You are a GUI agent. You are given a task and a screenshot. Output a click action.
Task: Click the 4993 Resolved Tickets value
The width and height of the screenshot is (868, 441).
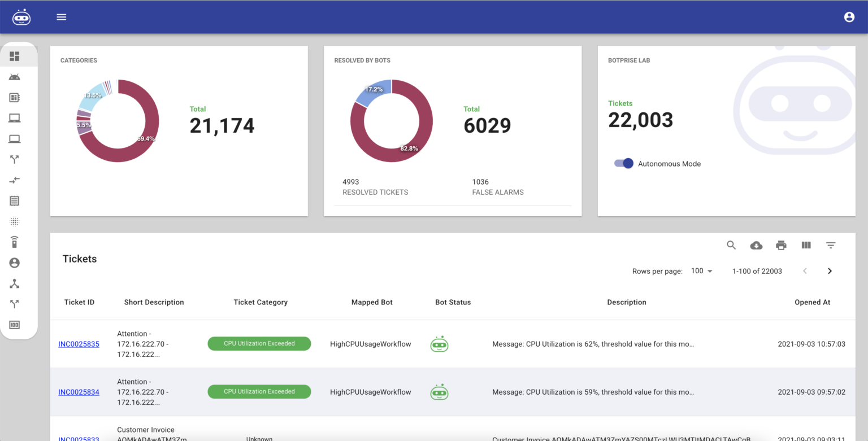click(x=350, y=182)
